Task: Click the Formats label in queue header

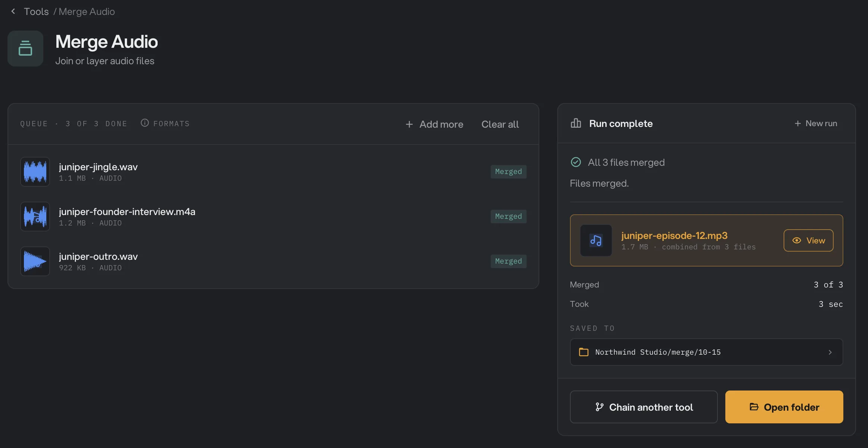Action: (171, 124)
